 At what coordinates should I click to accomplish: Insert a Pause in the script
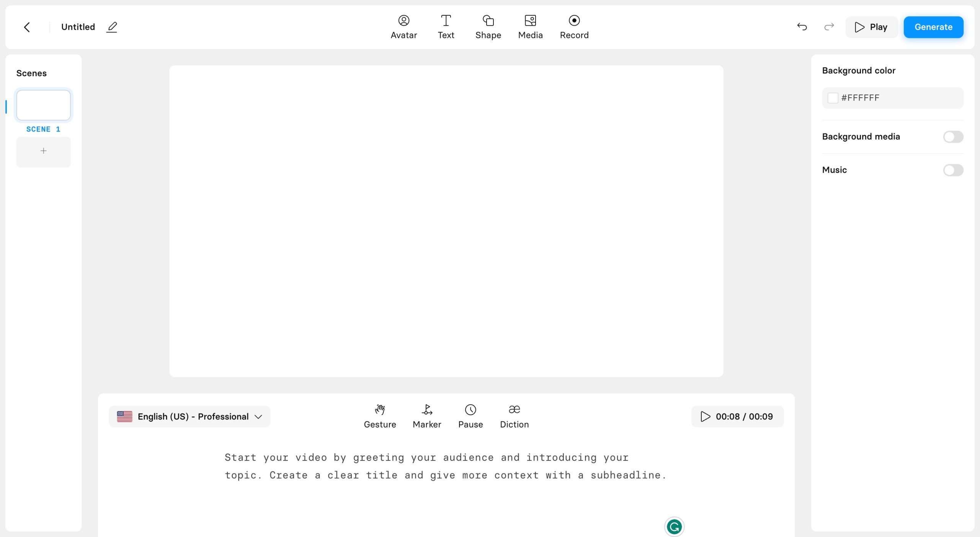470,416
